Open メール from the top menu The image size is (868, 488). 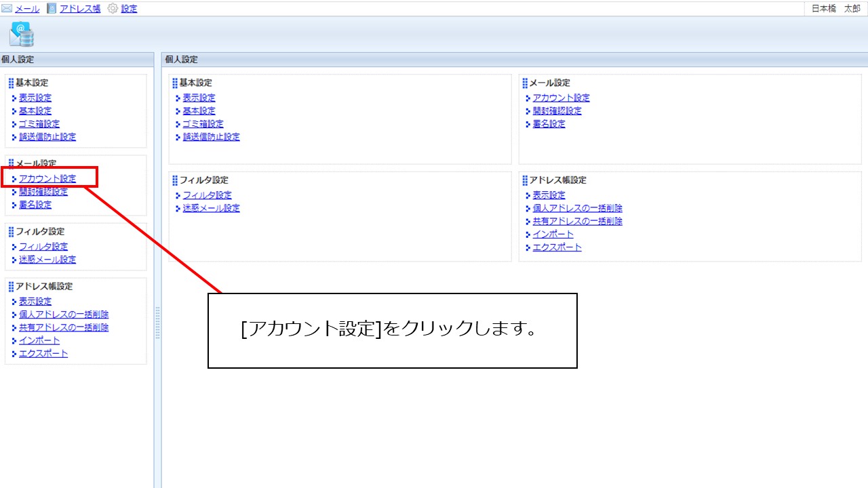(27, 9)
